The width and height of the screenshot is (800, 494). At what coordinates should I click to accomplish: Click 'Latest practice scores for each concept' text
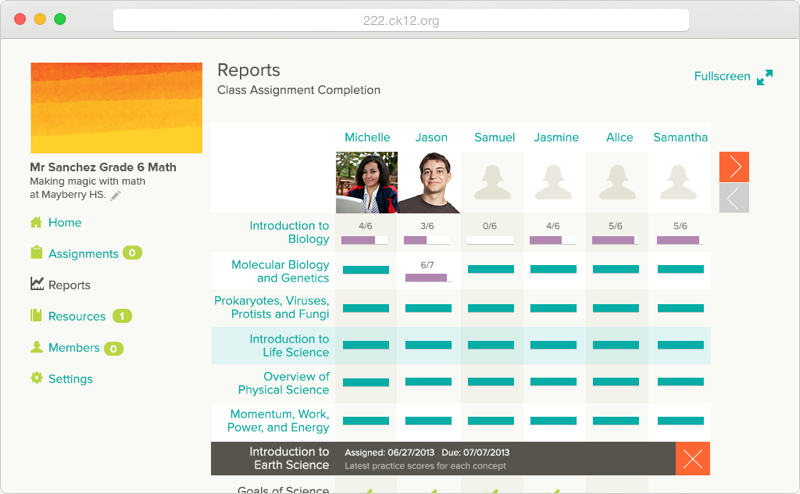pyautogui.click(x=425, y=465)
